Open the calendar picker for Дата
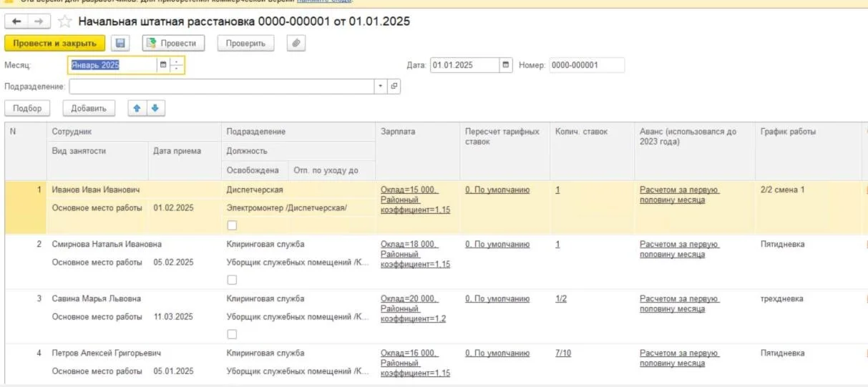The width and height of the screenshot is (868, 387). (507, 65)
